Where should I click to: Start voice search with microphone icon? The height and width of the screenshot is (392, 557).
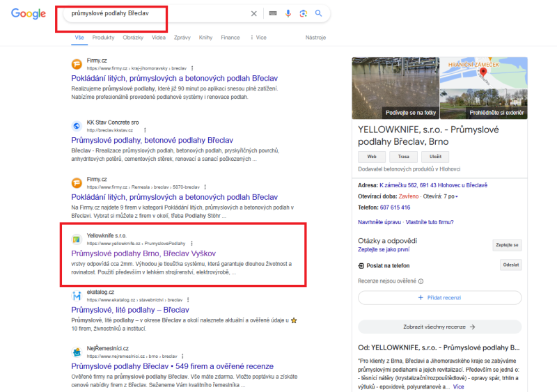click(x=288, y=13)
